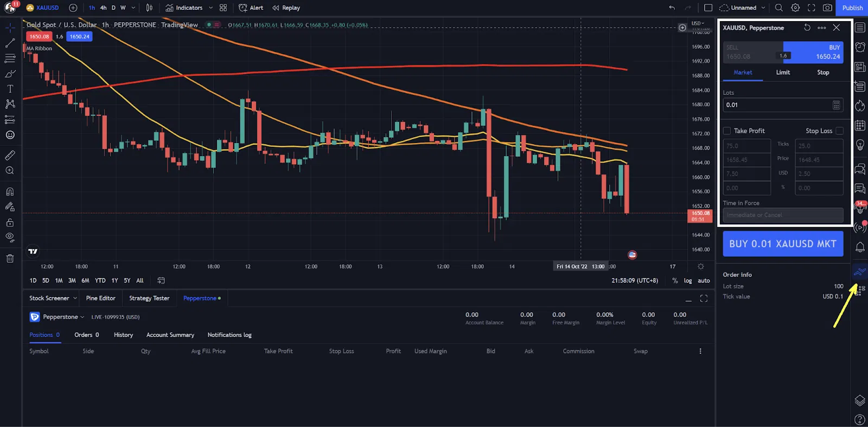Image resolution: width=868 pixels, height=427 pixels.
Task: Open chart settings gear icon
Action: coord(795,8)
